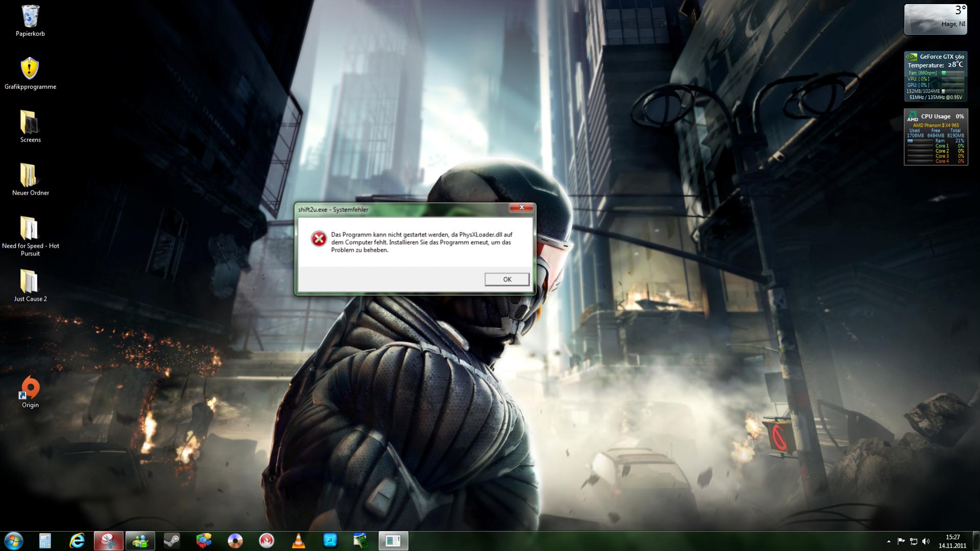Screen dimensions: 980x551
Task: Select the Screens folder
Action: [x=30, y=127]
